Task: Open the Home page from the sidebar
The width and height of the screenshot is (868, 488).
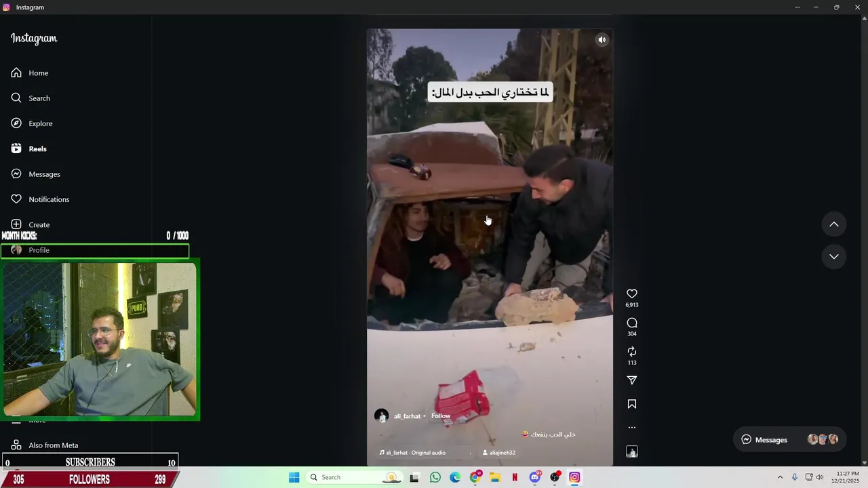Action: tap(31, 73)
